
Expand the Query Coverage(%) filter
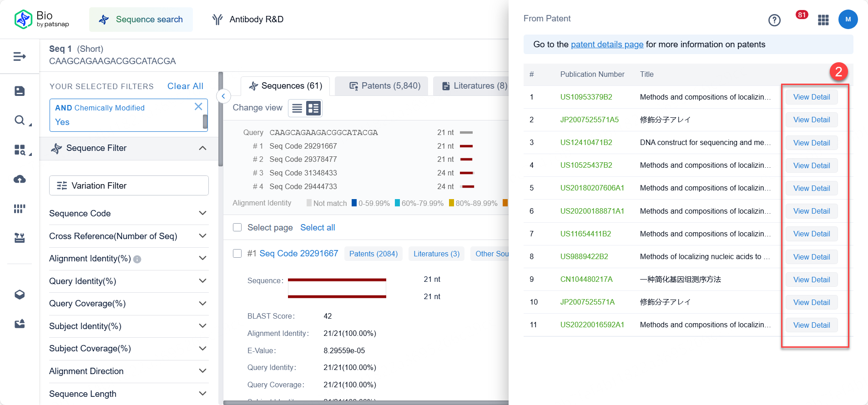click(202, 304)
